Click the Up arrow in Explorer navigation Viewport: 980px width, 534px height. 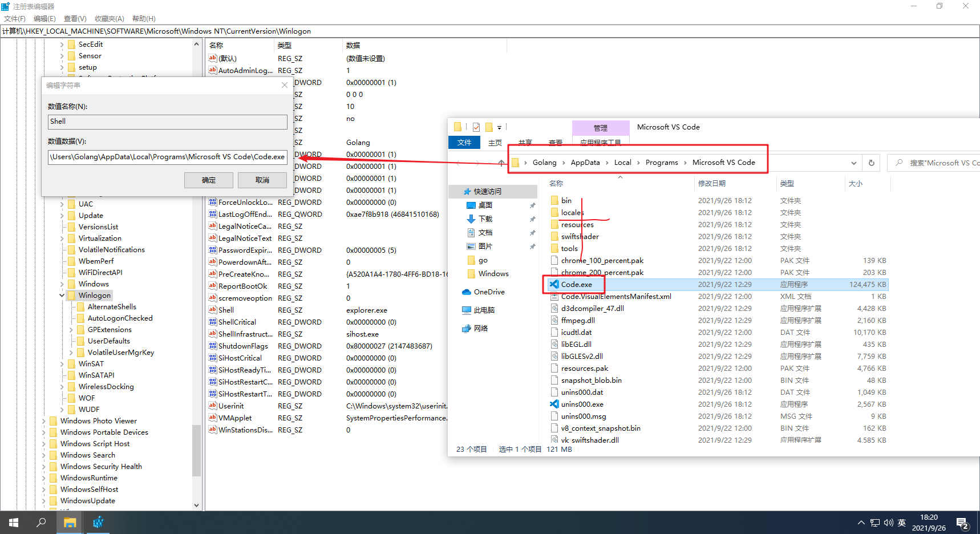pos(501,163)
